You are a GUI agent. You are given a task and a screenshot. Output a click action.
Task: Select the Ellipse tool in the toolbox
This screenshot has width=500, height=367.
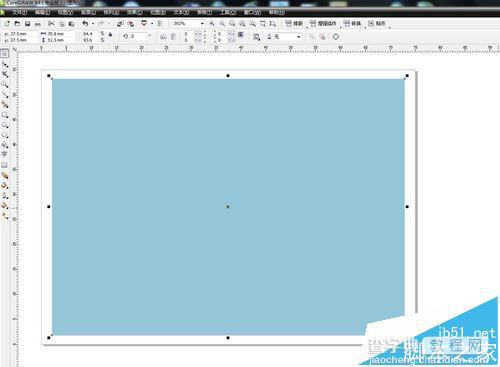tap(5, 125)
